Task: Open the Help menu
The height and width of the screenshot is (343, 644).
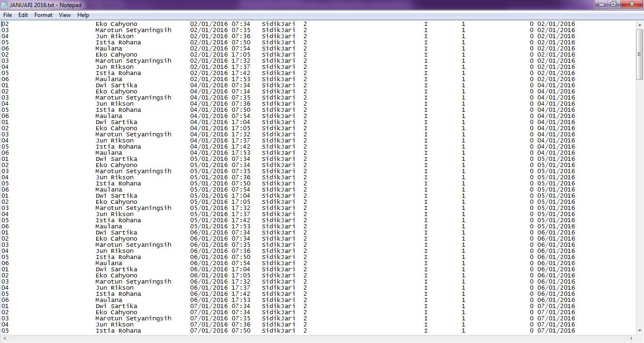Action: [x=83, y=15]
